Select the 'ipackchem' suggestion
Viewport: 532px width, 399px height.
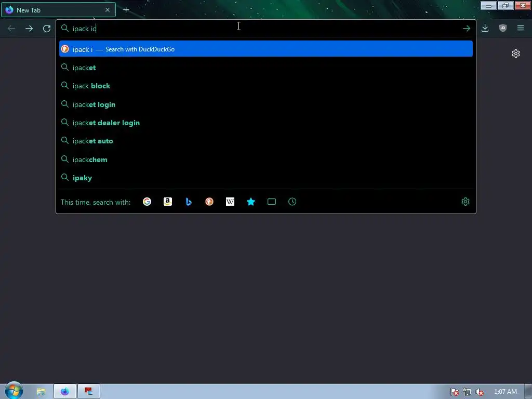tap(265, 159)
